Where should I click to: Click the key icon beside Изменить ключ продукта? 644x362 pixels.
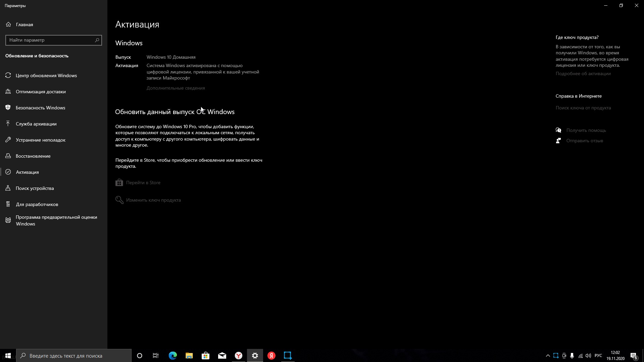pos(119,200)
